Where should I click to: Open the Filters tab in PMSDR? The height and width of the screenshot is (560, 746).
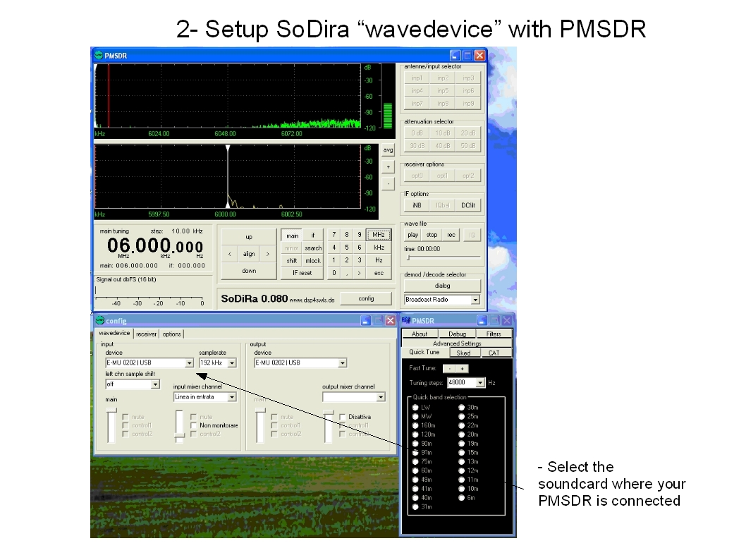pos(494,334)
